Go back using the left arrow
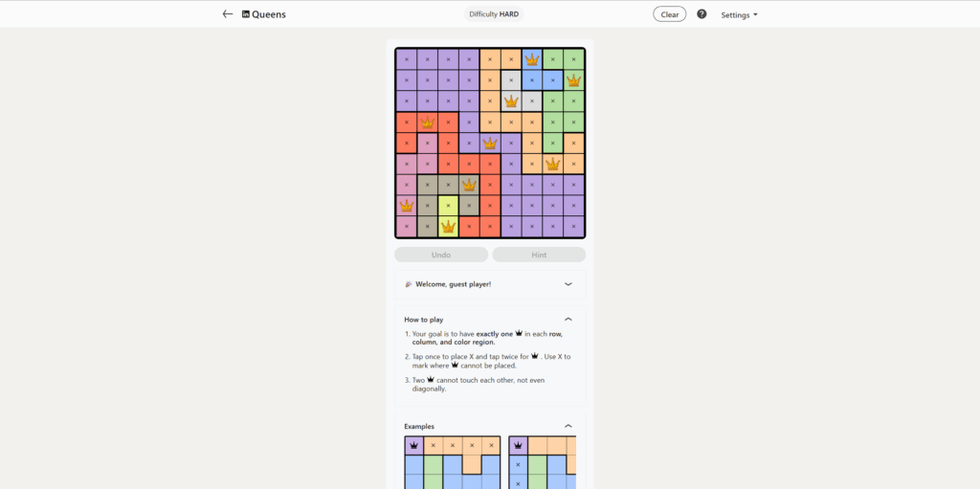 (x=228, y=14)
